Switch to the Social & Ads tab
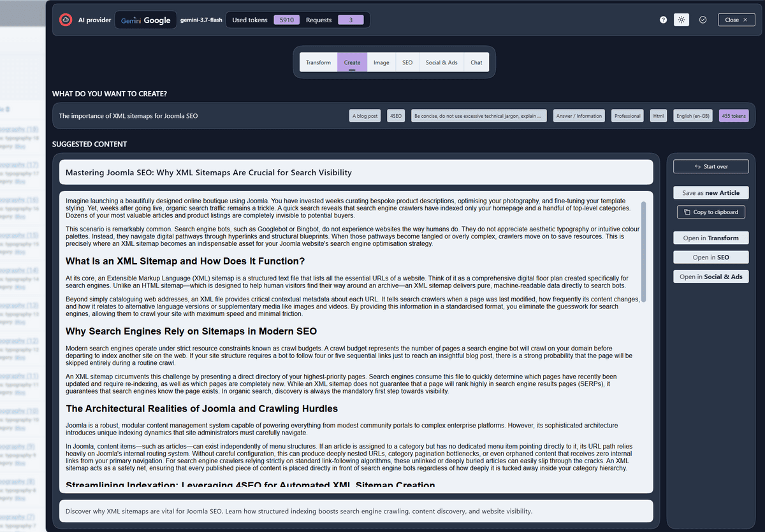Image resolution: width=765 pixels, height=532 pixels. click(441, 62)
